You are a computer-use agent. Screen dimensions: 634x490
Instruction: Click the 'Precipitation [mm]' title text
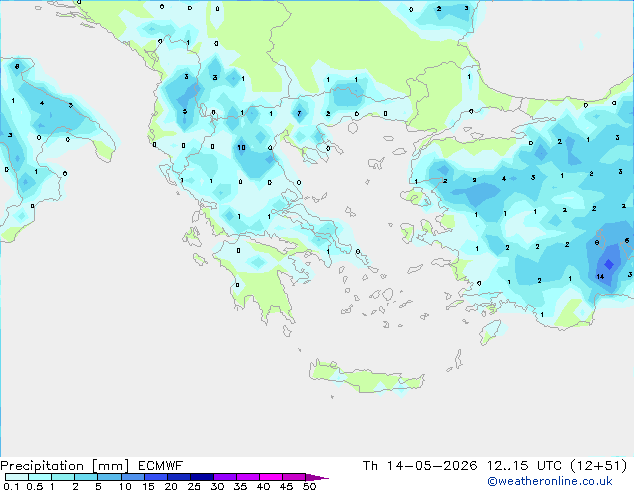[65, 466]
